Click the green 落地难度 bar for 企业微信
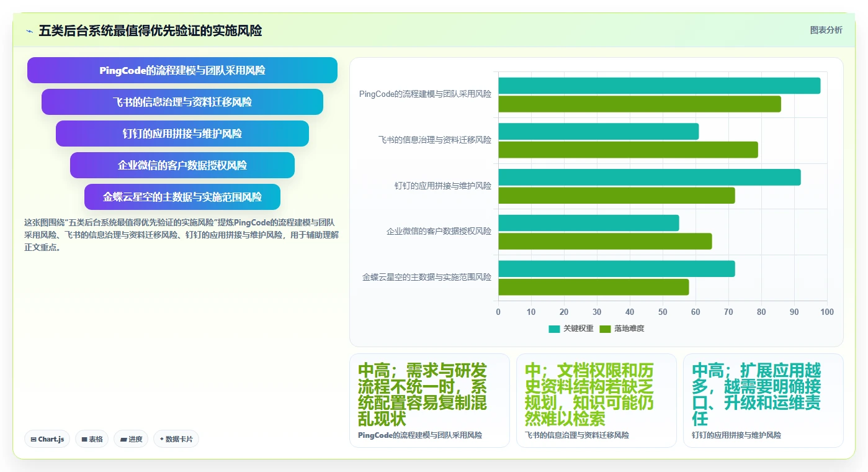This screenshot has width=868, height=472. coord(605,241)
